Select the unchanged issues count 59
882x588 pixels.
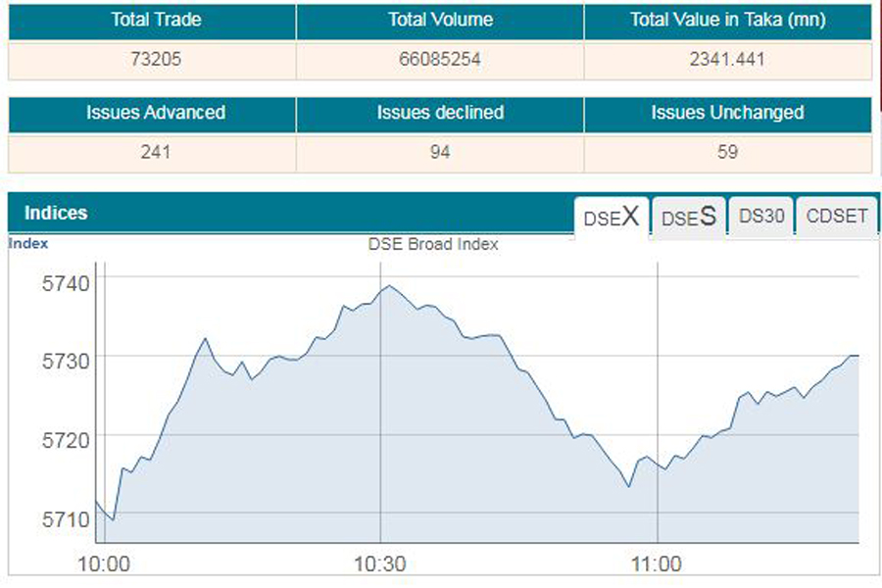click(727, 152)
